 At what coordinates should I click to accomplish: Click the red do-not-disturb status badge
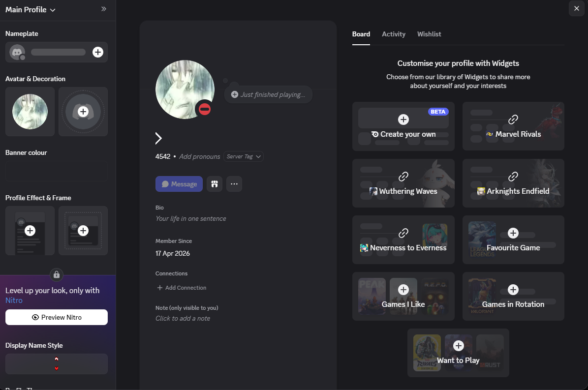204,109
